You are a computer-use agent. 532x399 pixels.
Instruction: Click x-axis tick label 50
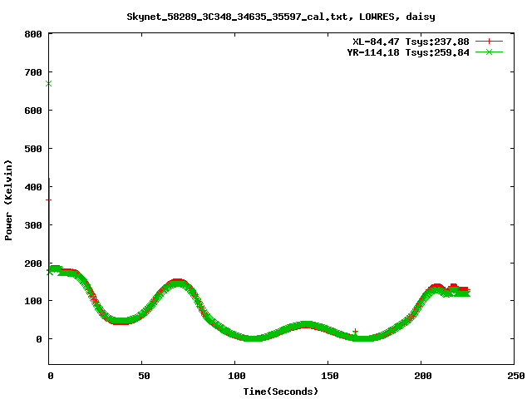tap(144, 376)
